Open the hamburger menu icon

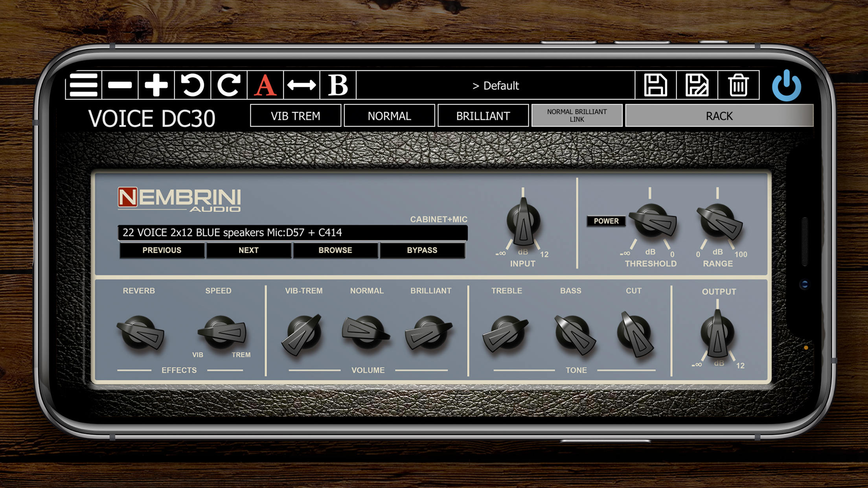[x=83, y=85]
